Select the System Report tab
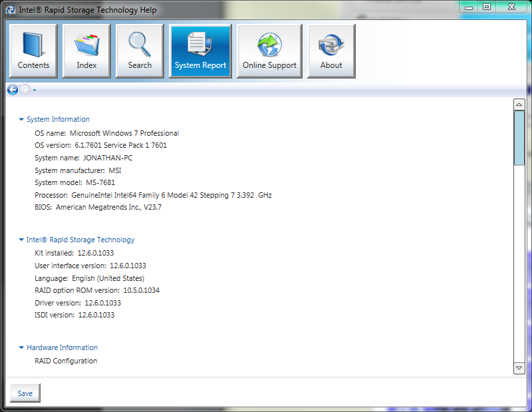532x412 pixels. tap(200, 51)
